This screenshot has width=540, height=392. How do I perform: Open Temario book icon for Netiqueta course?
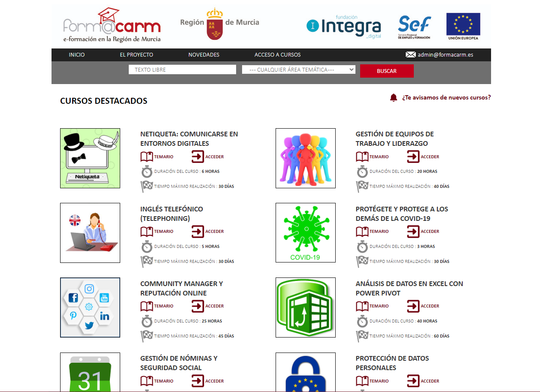click(x=147, y=157)
